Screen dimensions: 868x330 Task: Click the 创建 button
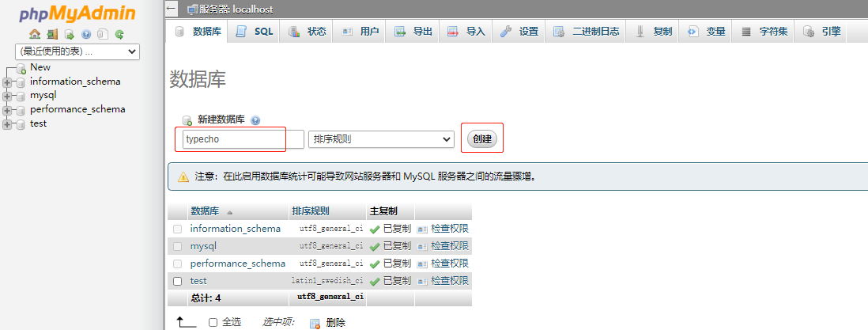482,139
